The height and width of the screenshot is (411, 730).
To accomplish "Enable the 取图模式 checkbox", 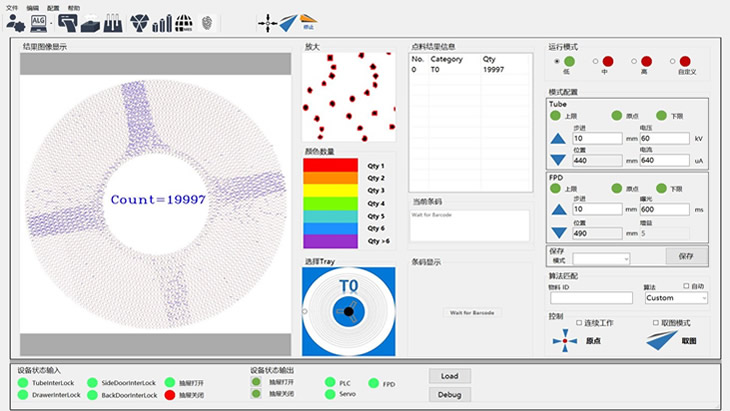I will [656, 323].
